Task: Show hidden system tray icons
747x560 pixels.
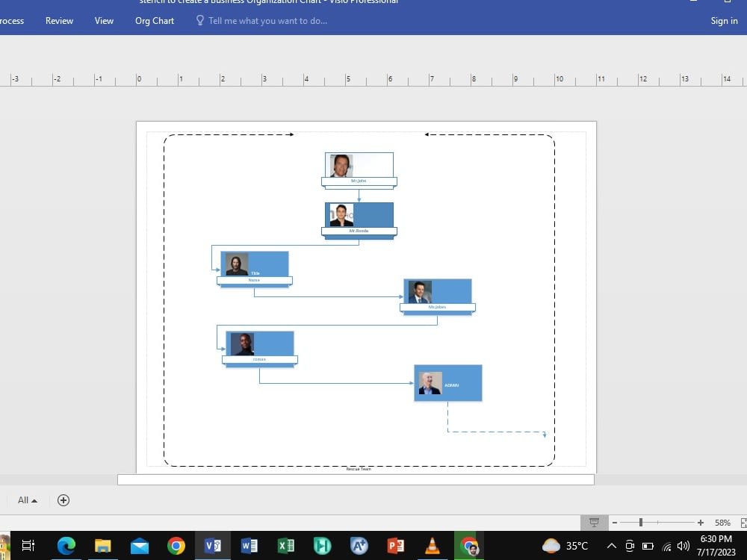Action: (x=611, y=546)
